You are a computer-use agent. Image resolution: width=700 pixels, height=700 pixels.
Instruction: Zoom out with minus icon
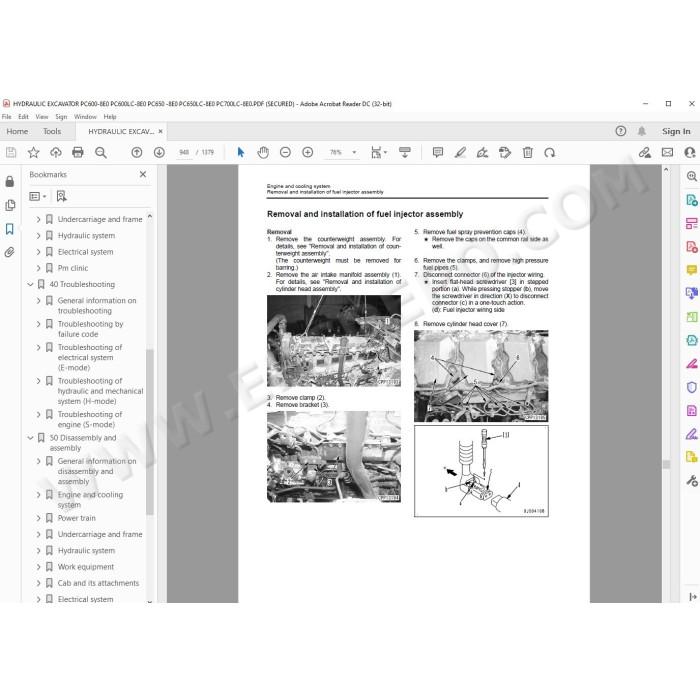pyautogui.click(x=285, y=153)
